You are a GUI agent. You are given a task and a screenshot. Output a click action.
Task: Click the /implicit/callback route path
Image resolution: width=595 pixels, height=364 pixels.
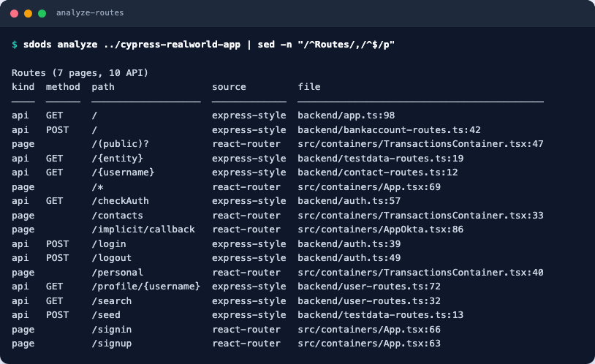click(143, 230)
